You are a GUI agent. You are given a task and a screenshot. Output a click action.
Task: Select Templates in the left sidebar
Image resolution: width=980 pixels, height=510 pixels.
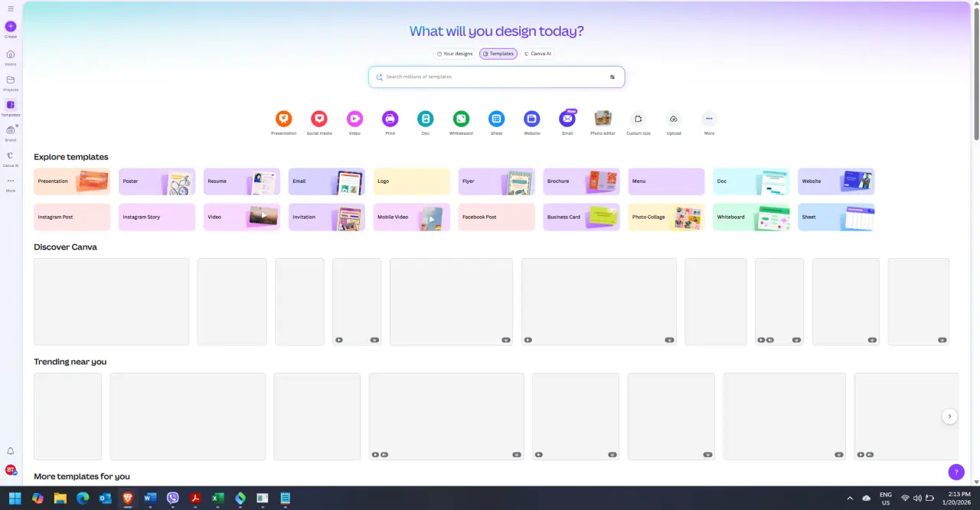pos(10,105)
